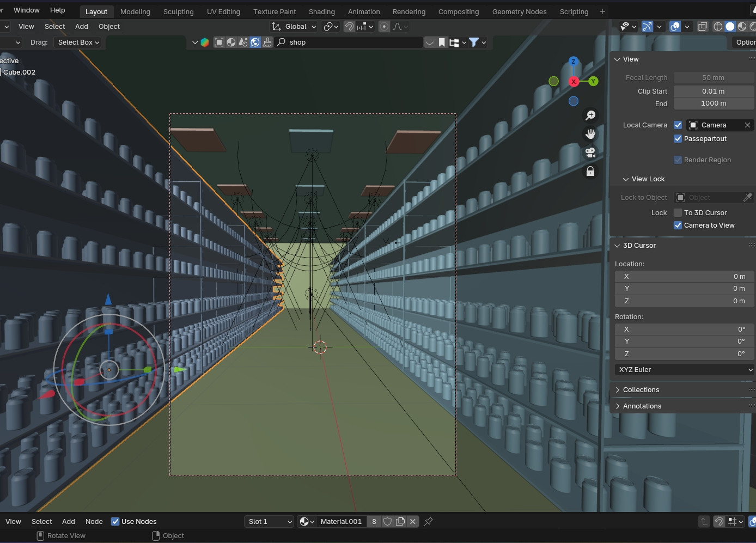Open the Slot 1 material slot dropdown
Screen dimensions: 756x543
pos(270,521)
